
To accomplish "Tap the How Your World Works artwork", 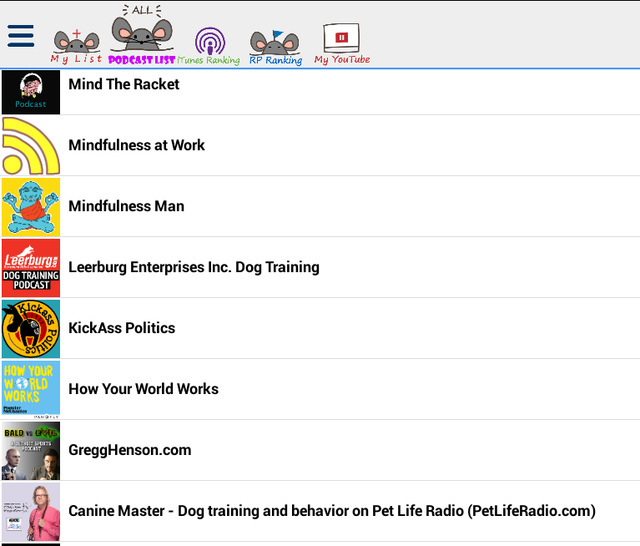I will coord(31,390).
